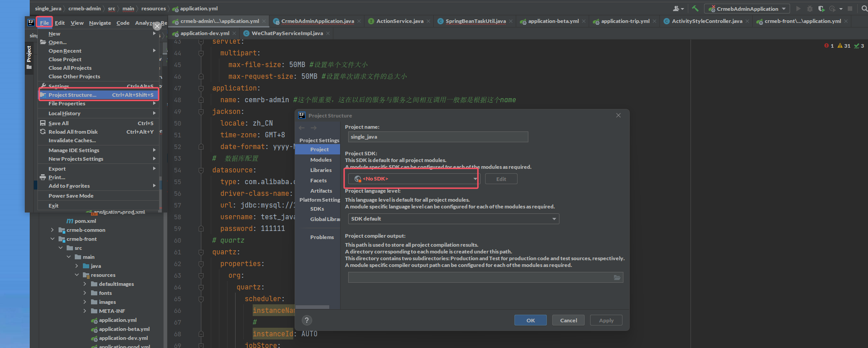Close the ActionService.java tab
Viewport: 868px width, 348px height.
(x=428, y=21)
